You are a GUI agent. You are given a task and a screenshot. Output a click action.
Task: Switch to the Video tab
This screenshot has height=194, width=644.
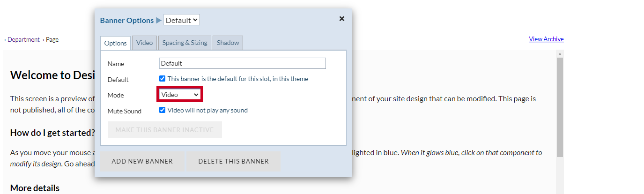(x=144, y=43)
